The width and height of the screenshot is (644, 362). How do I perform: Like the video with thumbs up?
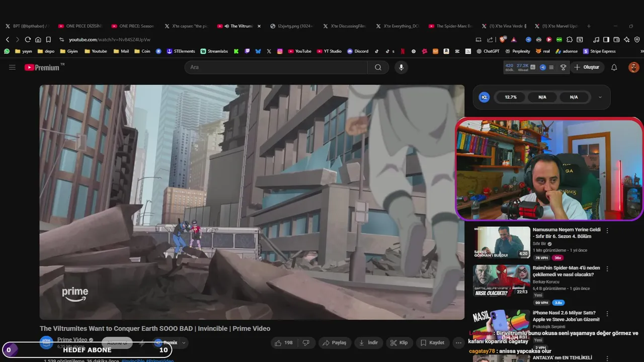(283, 342)
